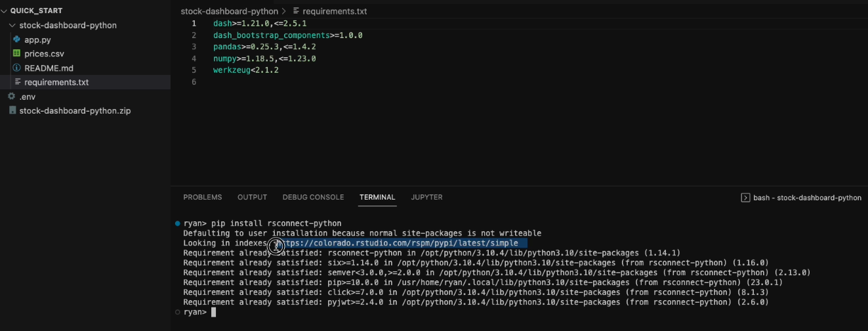Click the text-file icon beside requirements.txt

coord(17,82)
